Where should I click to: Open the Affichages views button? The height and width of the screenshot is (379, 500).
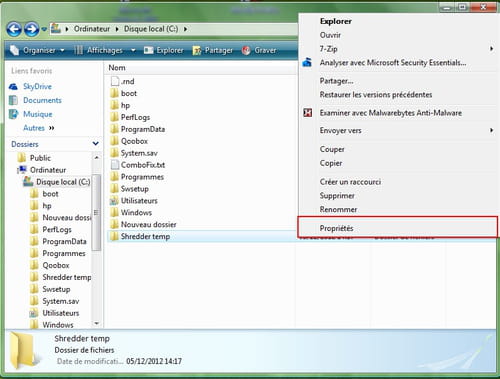click(x=98, y=50)
